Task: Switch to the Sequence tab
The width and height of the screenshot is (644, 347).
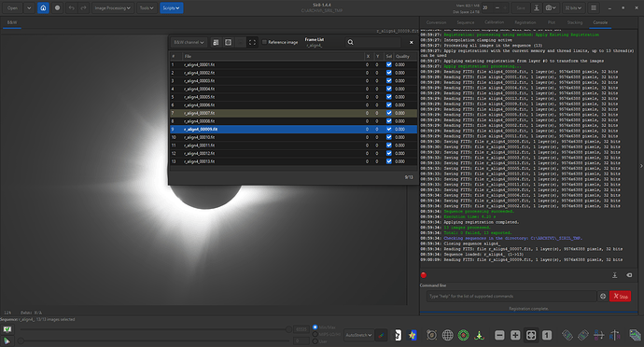Action: 466,22
